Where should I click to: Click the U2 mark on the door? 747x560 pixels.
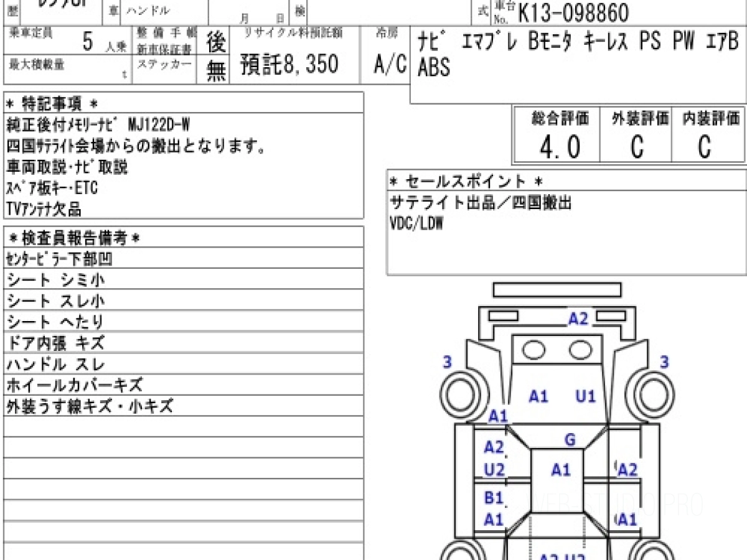494,470
